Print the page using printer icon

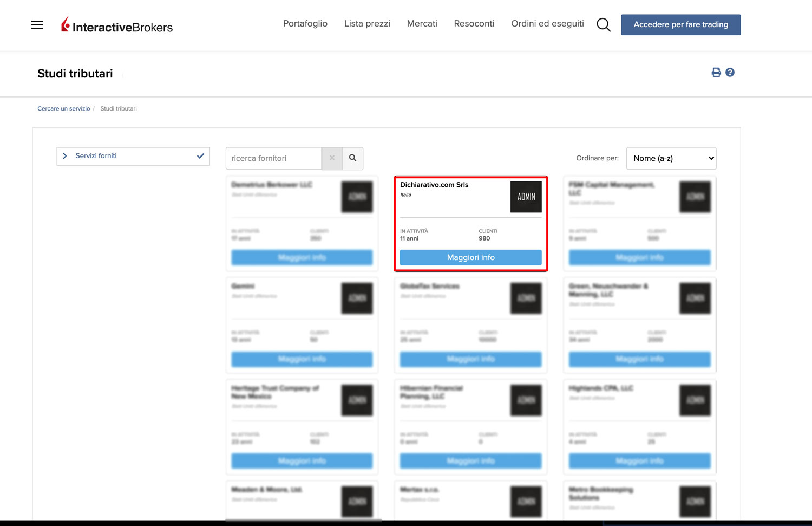[716, 73]
